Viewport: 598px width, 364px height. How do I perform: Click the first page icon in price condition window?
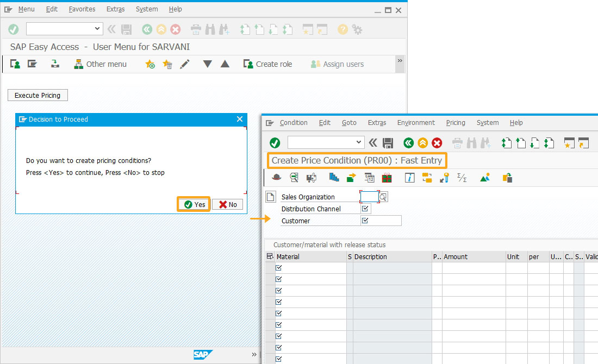[x=506, y=143]
